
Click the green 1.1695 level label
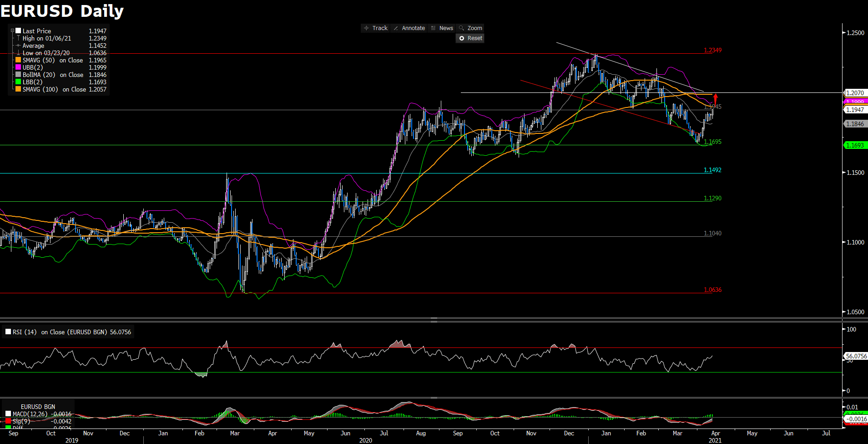tap(712, 142)
